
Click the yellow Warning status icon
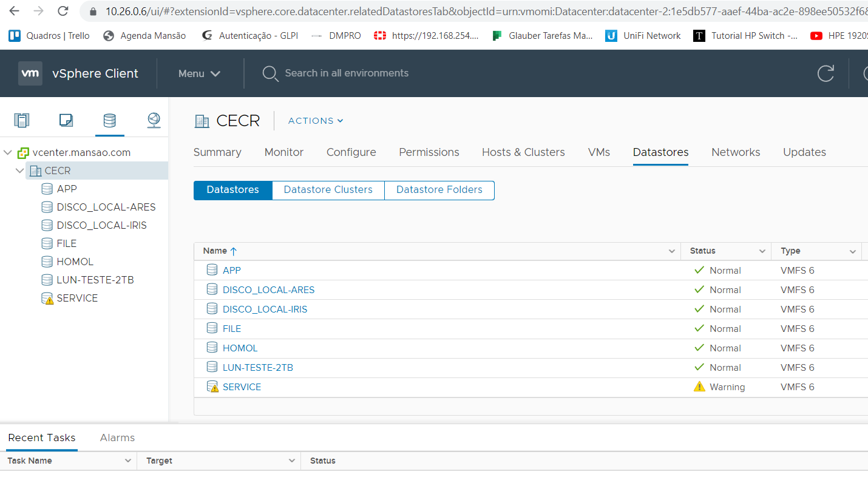click(699, 387)
